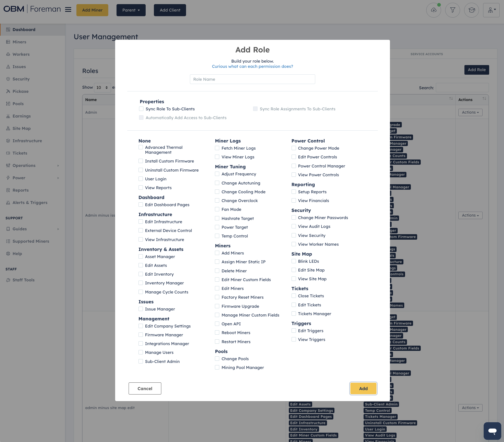The height and width of the screenshot is (442, 504).
Task: Click the Staff Tools icon
Action: click(8, 280)
